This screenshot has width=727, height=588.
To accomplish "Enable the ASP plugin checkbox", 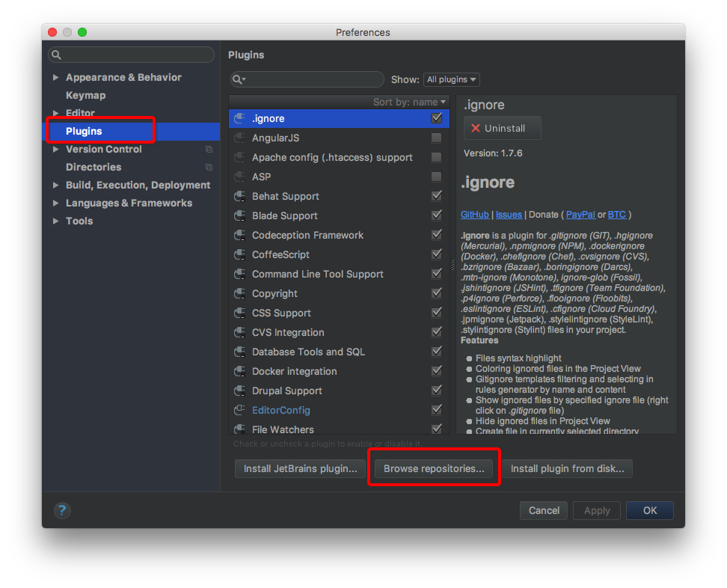I will click(436, 177).
